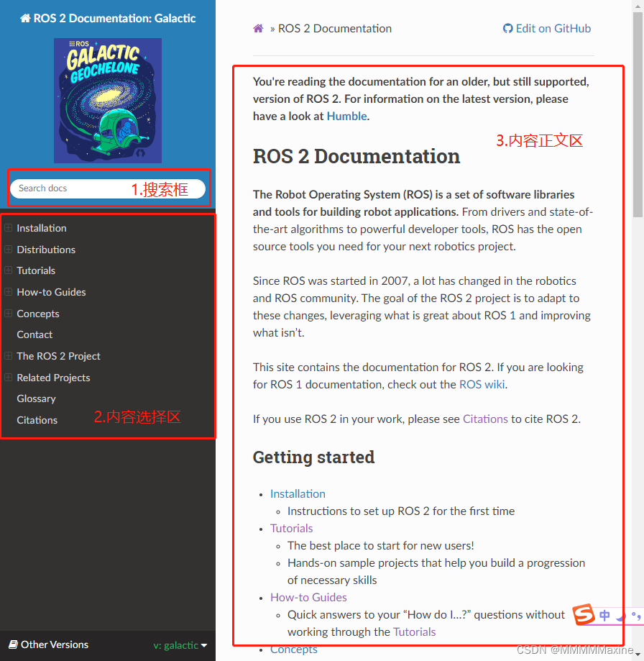Viewport: 644px width, 661px height.
Task: Open Distributions in the sidebar
Action: (46, 250)
